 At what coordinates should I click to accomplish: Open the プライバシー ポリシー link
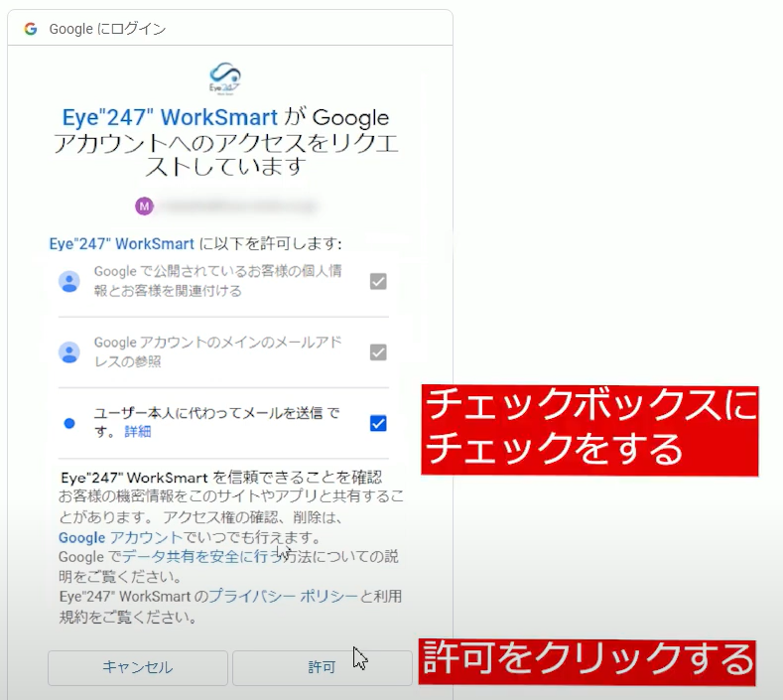coord(283,596)
